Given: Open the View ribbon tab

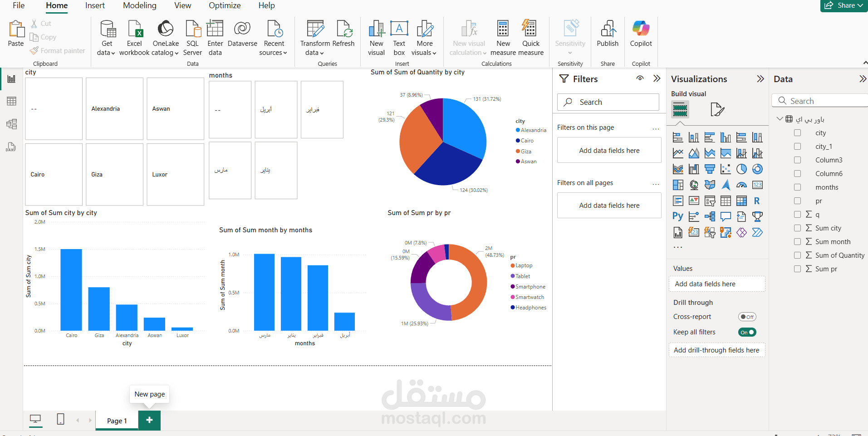Looking at the screenshot, I should click(x=183, y=5).
